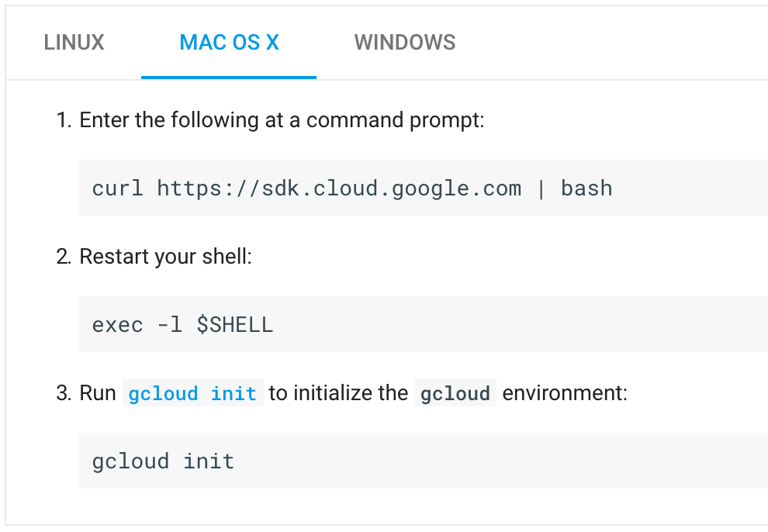Click "to initialize the" text in step 3
This screenshot has width=768, height=532.
pos(338,393)
